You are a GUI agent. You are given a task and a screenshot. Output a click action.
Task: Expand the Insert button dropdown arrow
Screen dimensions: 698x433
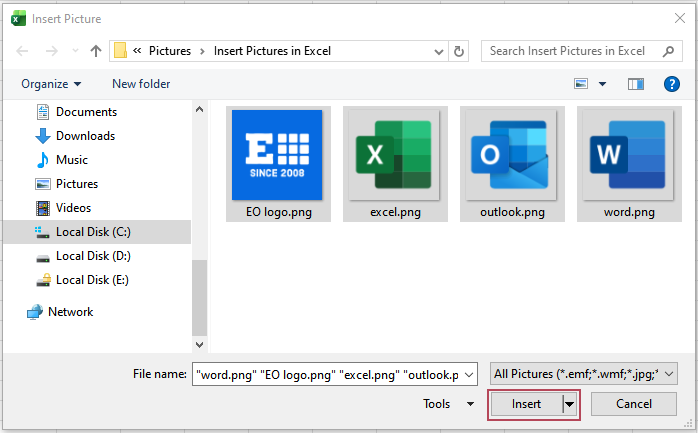tap(570, 404)
